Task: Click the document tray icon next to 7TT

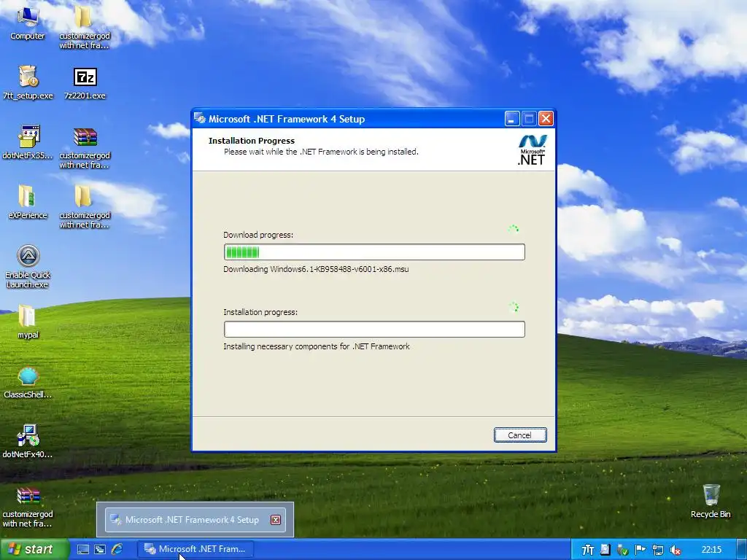Action: [x=605, y=550]
